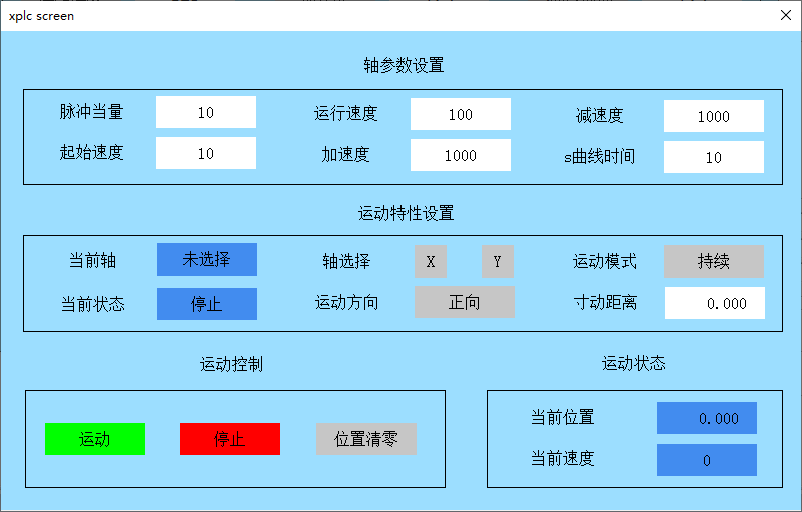Click the 减速度 label
Image resolution: width=802 pixels, height=512 pixels.
point(599,115)
